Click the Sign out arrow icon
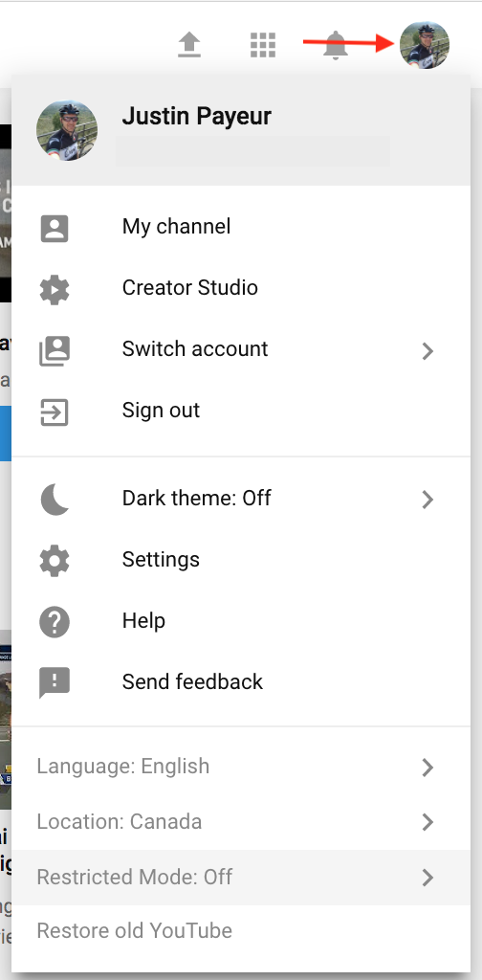This screenshot has height=980, width=482. coord(55,412)
